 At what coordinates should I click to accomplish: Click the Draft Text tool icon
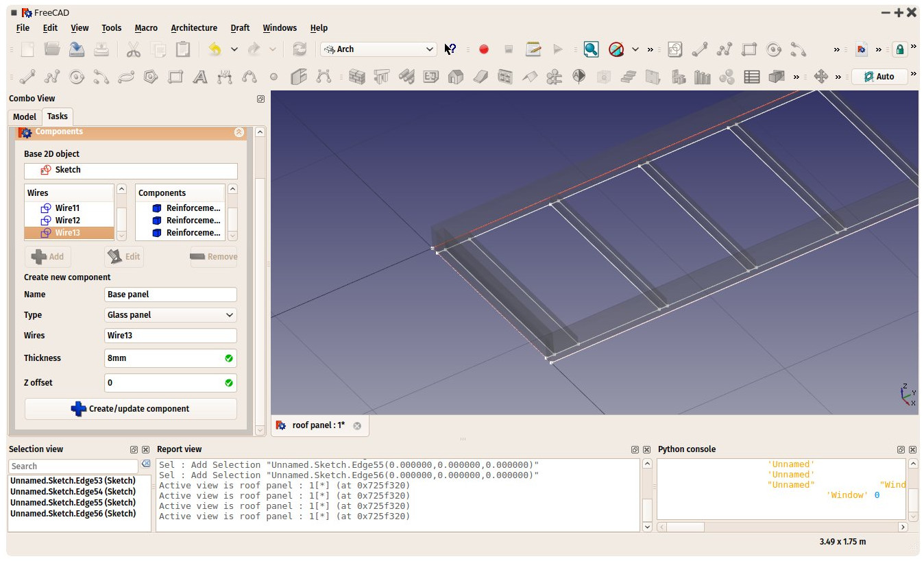coord(199,77)
